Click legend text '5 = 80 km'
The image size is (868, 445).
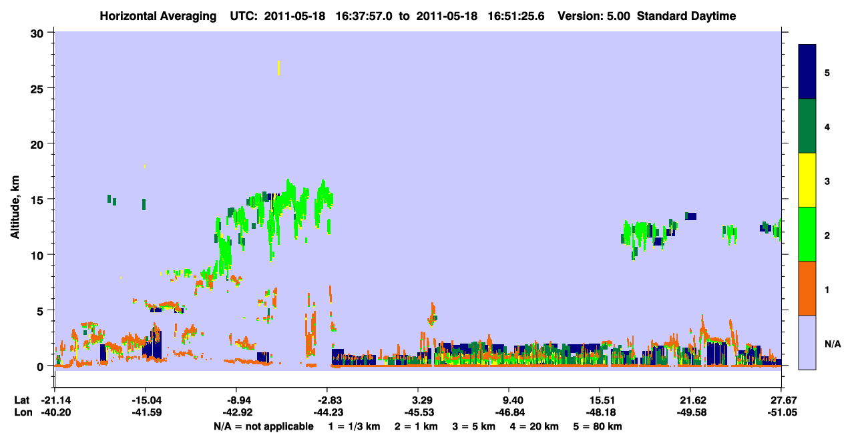coord(599,426)
